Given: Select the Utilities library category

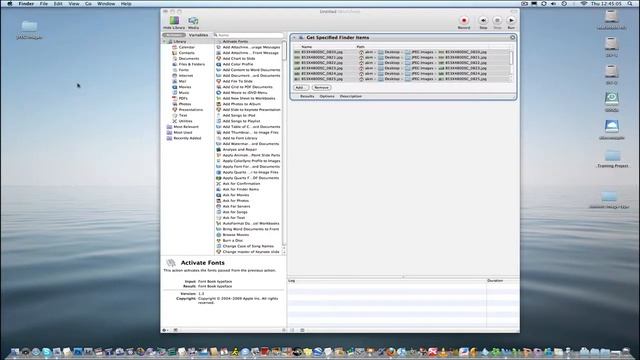Looking at the screenshot, I should pyautogui.click(x=185, y=121).
